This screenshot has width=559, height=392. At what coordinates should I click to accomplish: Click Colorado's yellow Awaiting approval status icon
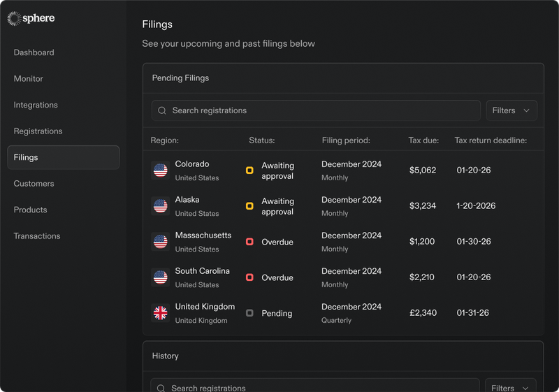click(x=249, y=170)
